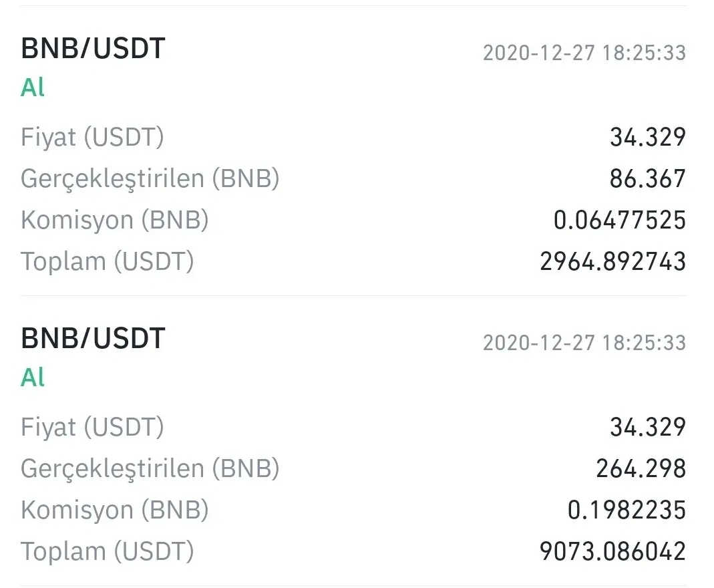The image size is (714, 588).
Task: Tap first Fiyat (USDT) label
Action: 92,137
